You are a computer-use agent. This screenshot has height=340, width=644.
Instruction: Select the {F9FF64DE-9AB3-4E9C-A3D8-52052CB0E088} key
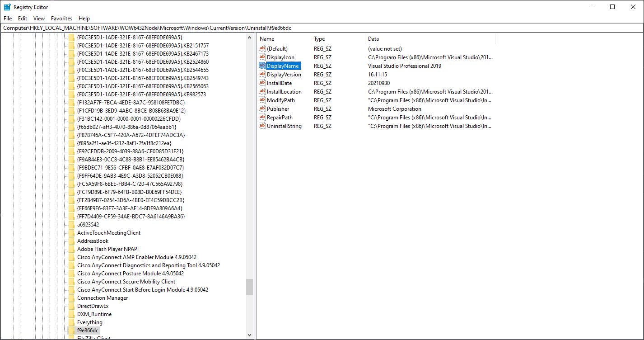click(130, 176)
